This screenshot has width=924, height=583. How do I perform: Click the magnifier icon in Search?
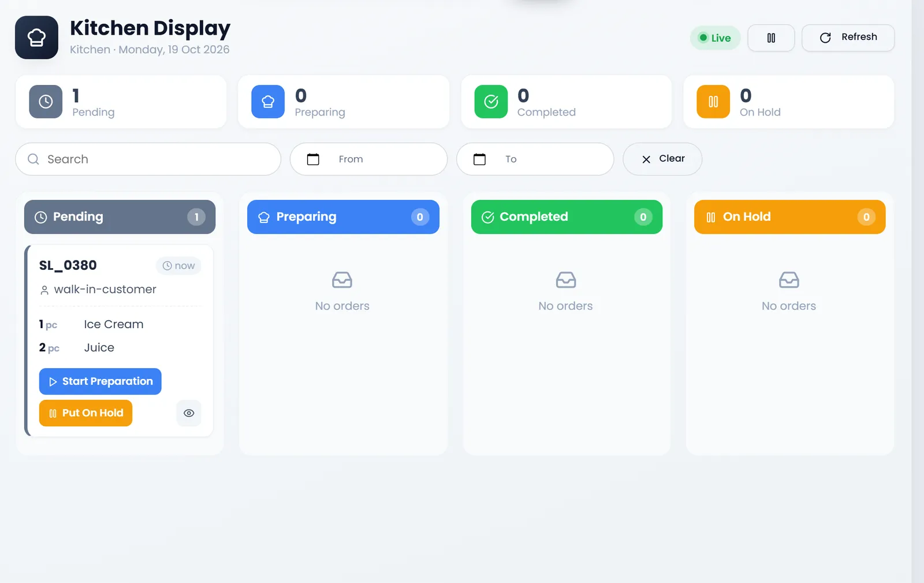33,159
